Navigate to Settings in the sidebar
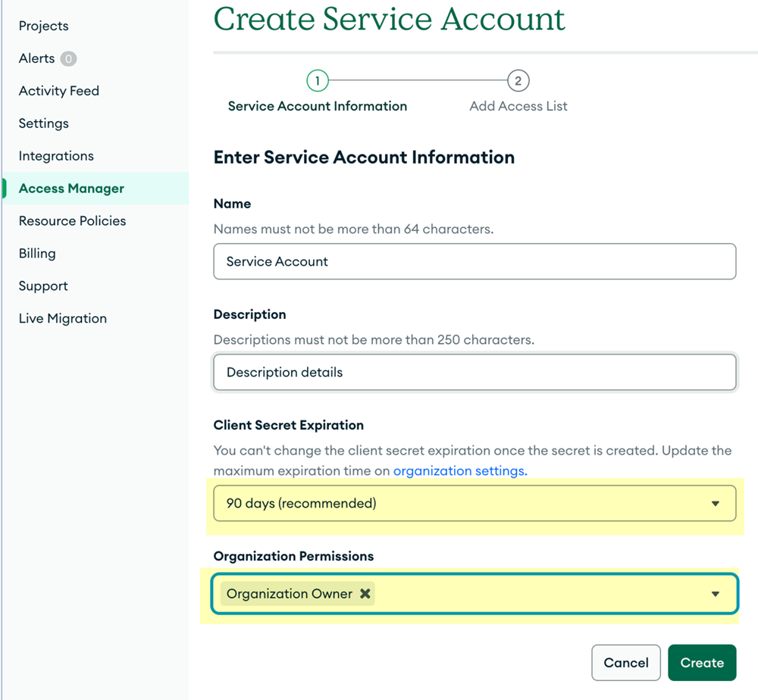This screenshot has width=758, height=700. (x=43, y=123)
